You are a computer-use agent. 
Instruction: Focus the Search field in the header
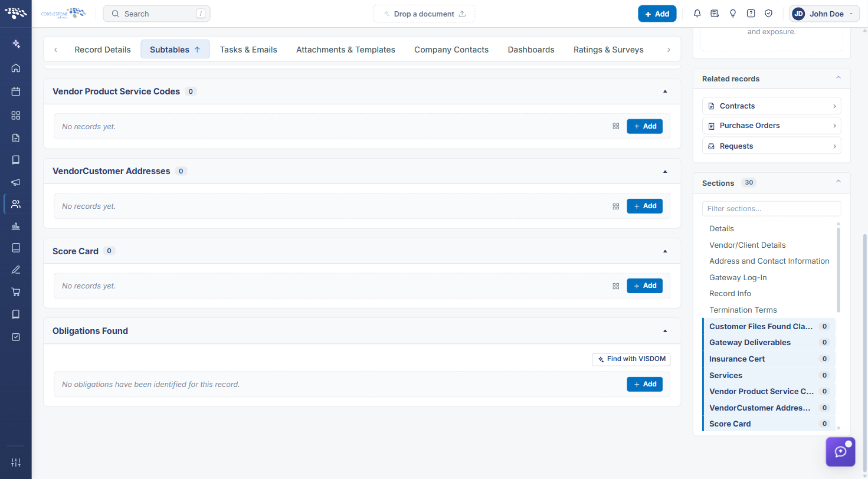(156, 14)
